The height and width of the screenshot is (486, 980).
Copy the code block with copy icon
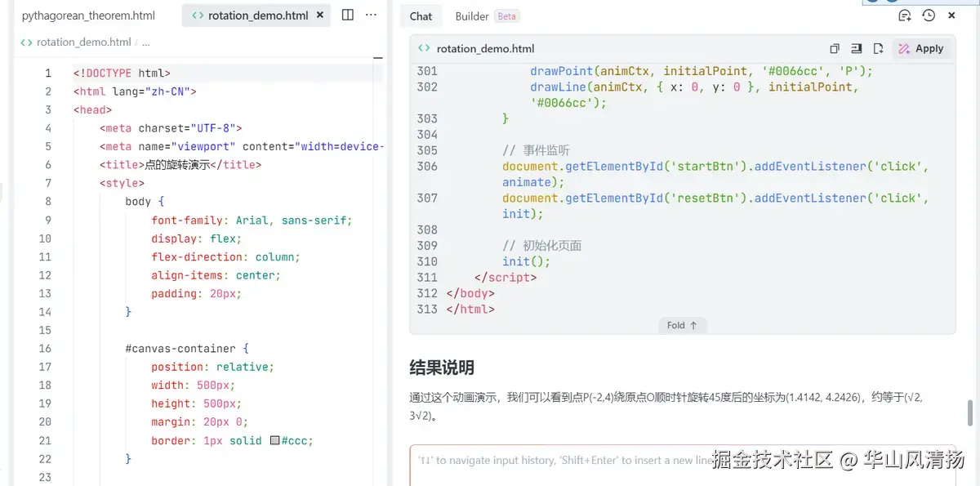coord(835,49)
